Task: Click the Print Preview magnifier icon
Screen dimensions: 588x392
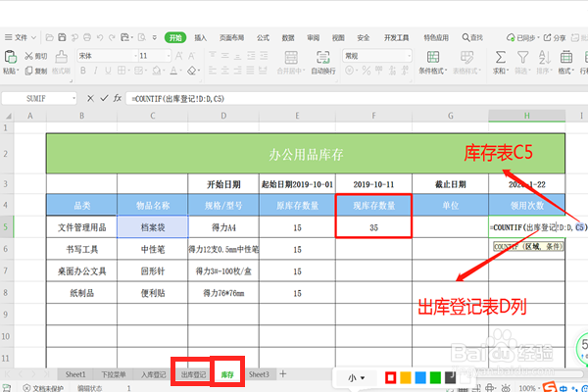Action: (x=142, y=37)
